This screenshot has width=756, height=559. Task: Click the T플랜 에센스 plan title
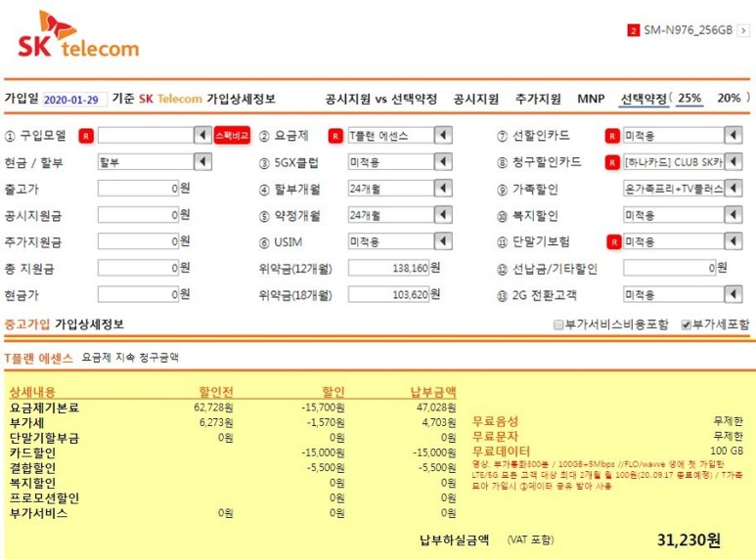[38, 358]
